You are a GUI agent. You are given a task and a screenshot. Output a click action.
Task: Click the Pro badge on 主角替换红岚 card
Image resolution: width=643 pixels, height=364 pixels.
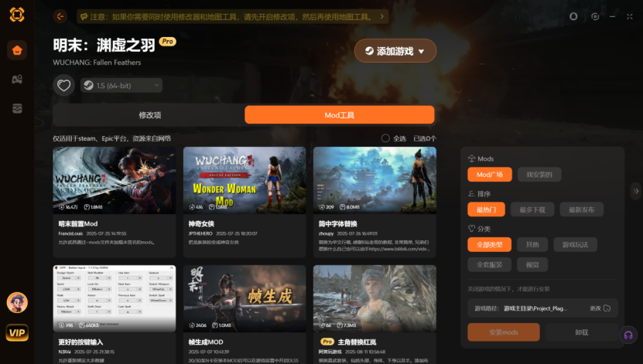[327, 342]
